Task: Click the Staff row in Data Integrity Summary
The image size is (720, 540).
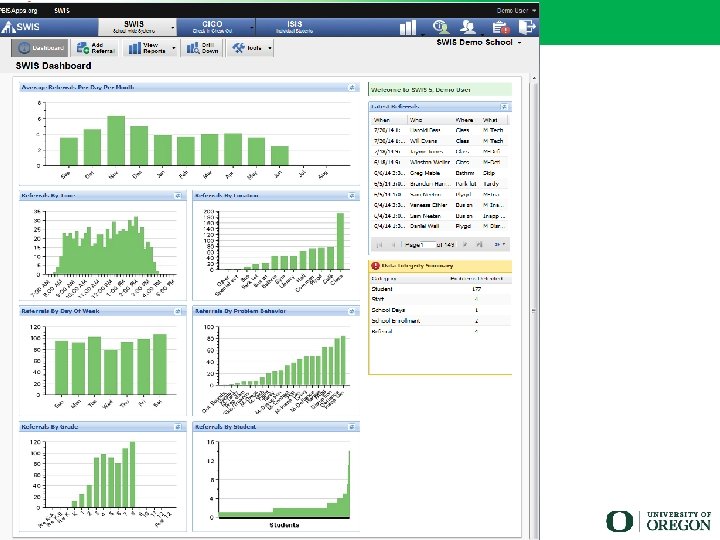Action: pyautogui.click(x=440, y=299)
